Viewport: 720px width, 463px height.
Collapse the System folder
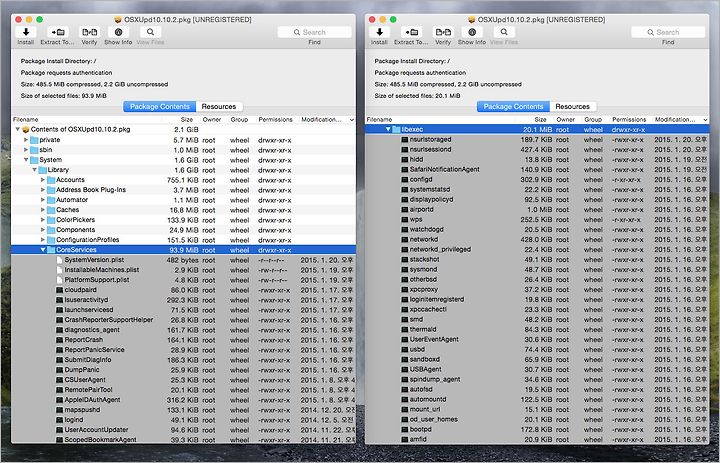[26, 160]
